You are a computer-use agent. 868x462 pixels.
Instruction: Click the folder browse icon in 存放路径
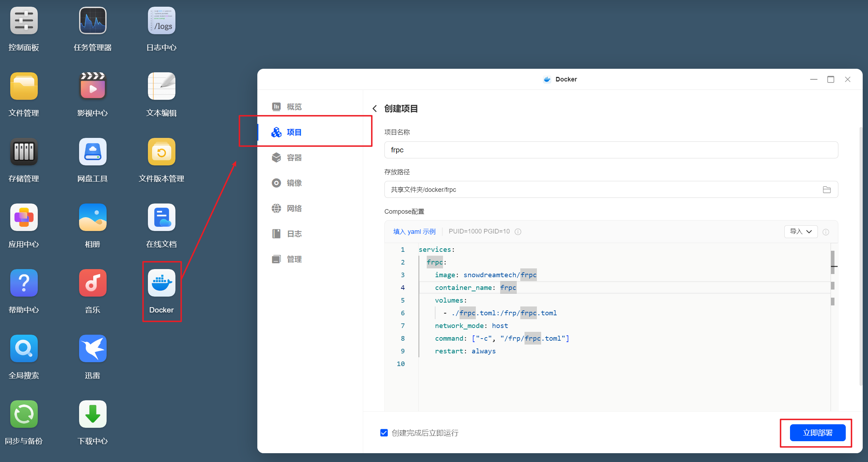[x=826, y=190]
